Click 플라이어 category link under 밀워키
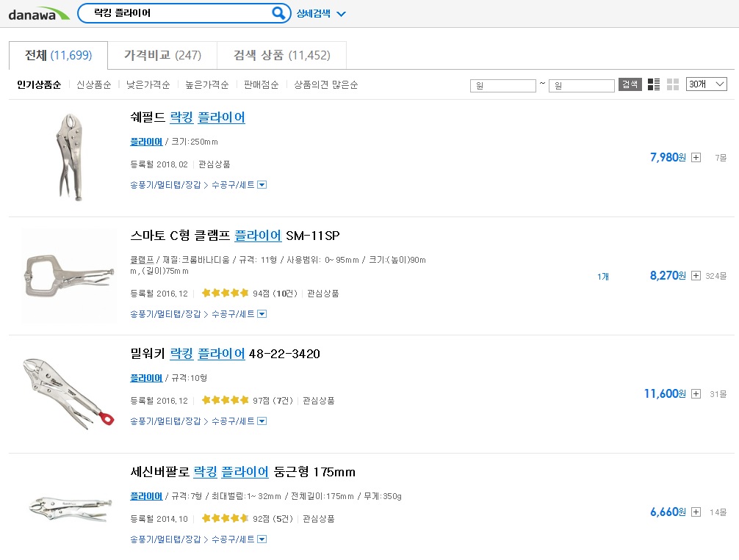This screenshot has width=739, height=560. point(146,378)
